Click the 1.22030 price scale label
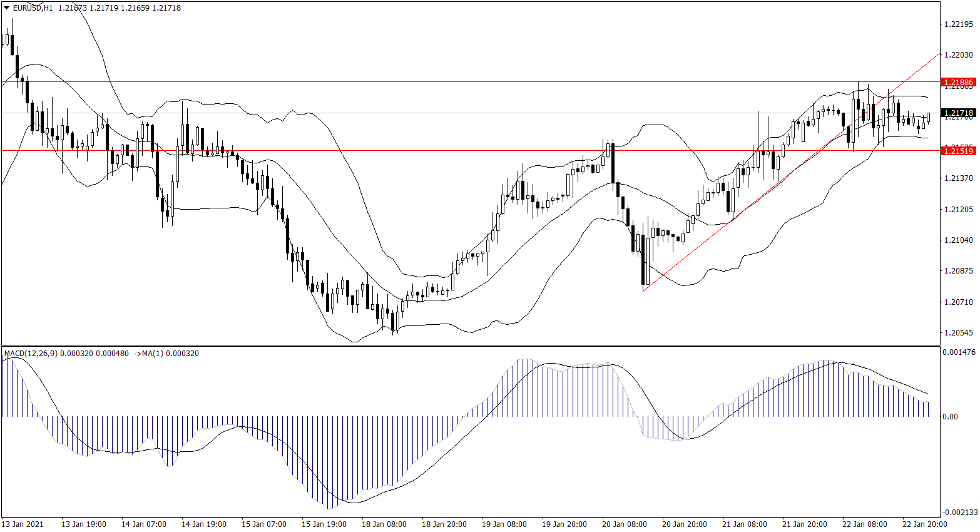This screenshot has width=980, height=532. coord(958,55)
